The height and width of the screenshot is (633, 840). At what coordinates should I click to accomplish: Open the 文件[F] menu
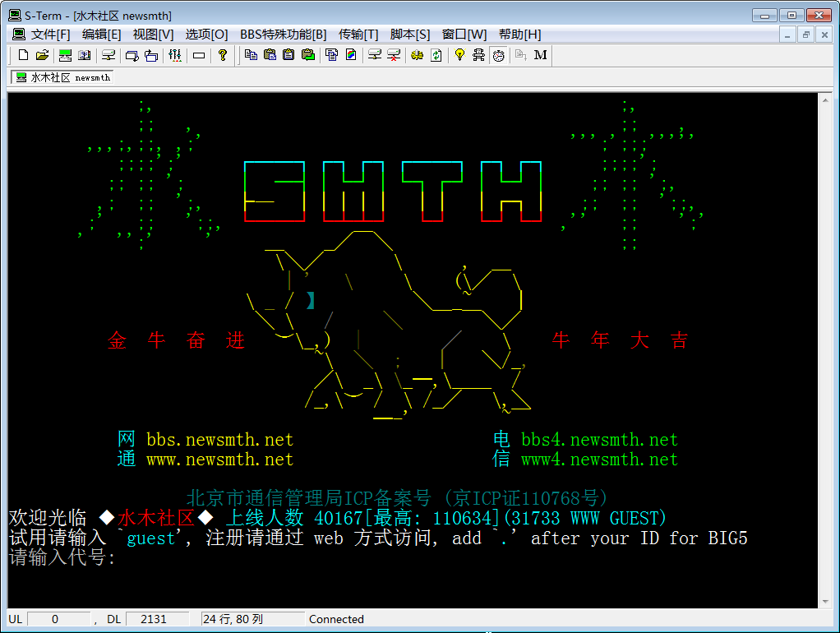(x=50, y=35)
